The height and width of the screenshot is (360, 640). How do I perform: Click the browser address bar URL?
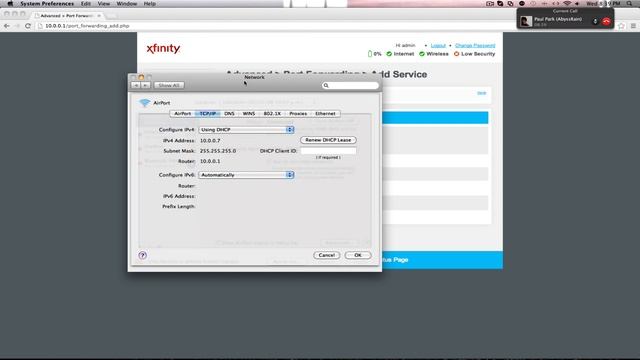[x=87, y=26]
